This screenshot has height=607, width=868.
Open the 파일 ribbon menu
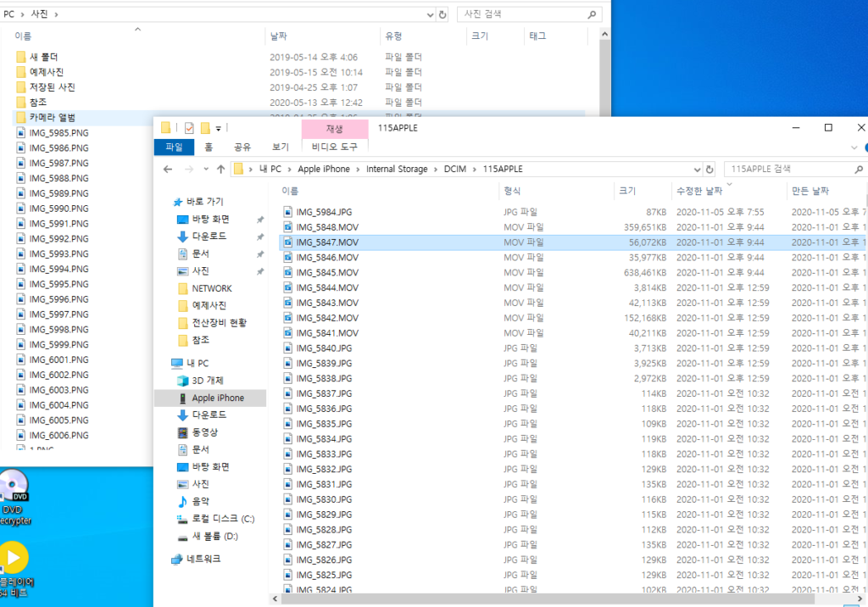point(175,146)
